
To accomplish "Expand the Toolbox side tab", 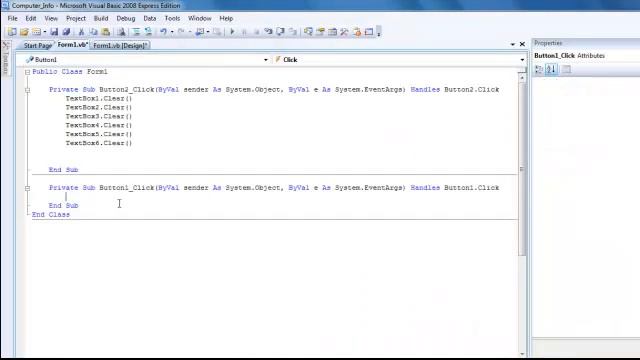I will pyautogui.click(x=6, y=58).
